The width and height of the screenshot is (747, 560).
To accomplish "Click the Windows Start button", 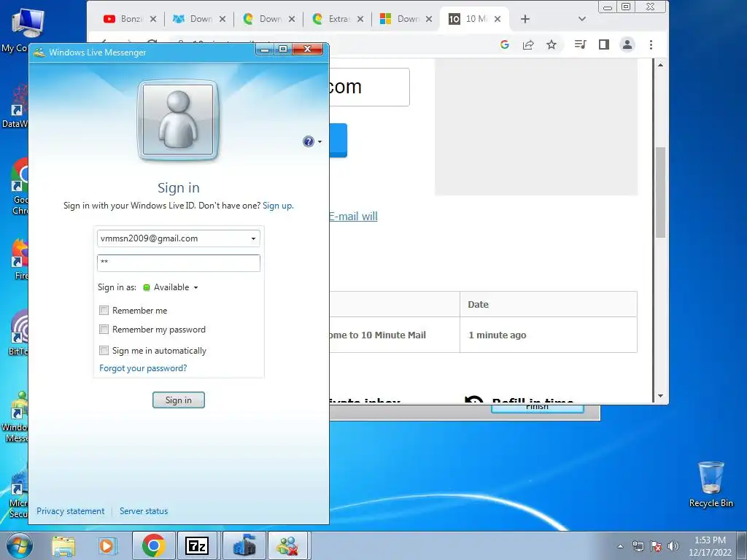I will tap(19, 545).
